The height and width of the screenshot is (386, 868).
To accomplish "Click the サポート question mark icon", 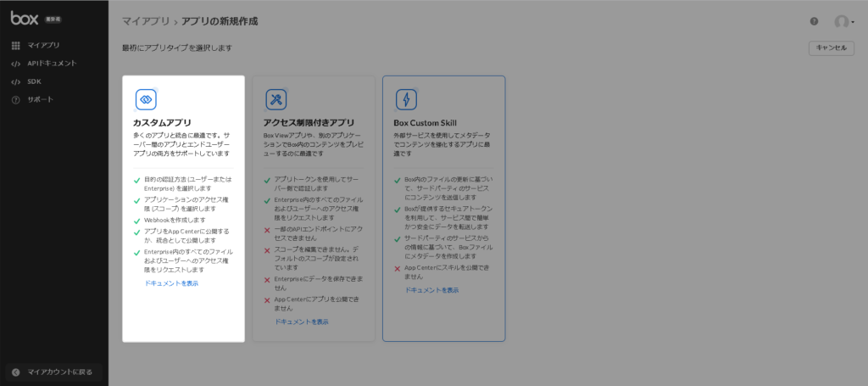I will pyautogui.click(x=15, y=100).
